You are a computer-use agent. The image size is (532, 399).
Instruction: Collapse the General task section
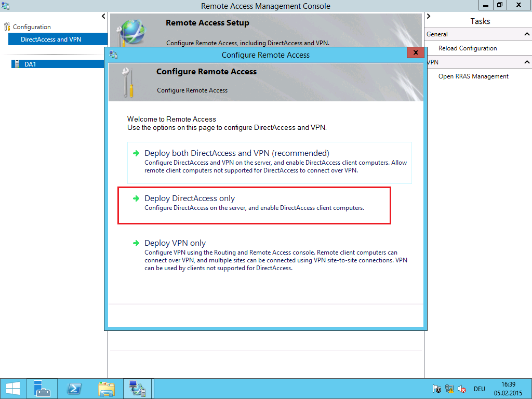[527, 34]
